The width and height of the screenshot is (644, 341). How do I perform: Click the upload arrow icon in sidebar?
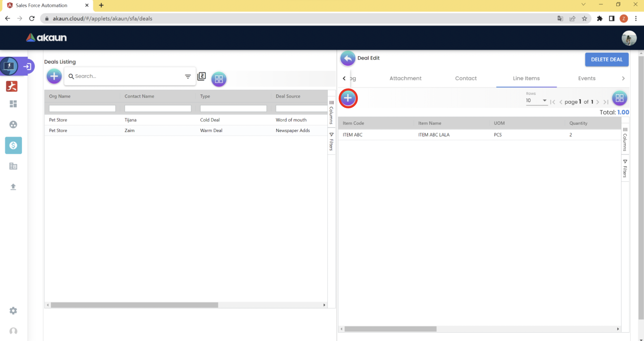click(x=13, y=187)
